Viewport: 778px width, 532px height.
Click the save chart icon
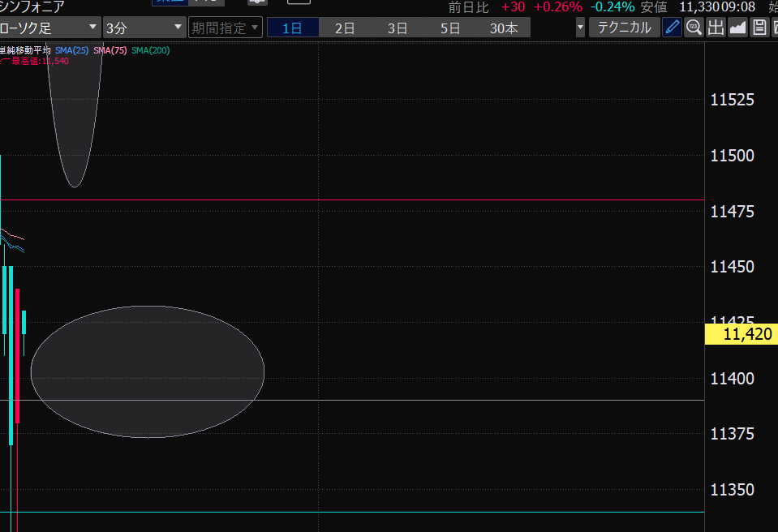point(759,28)
